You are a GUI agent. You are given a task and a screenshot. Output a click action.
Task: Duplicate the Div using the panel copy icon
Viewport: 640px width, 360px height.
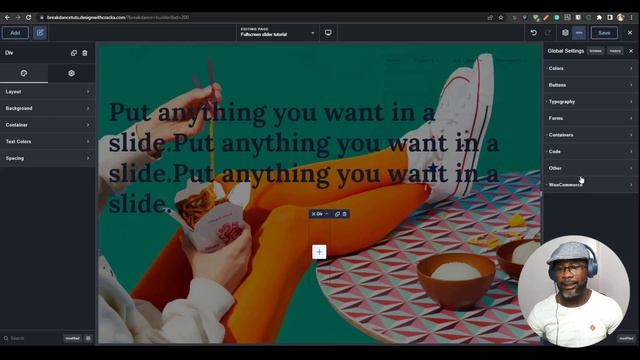coord(73,53)
